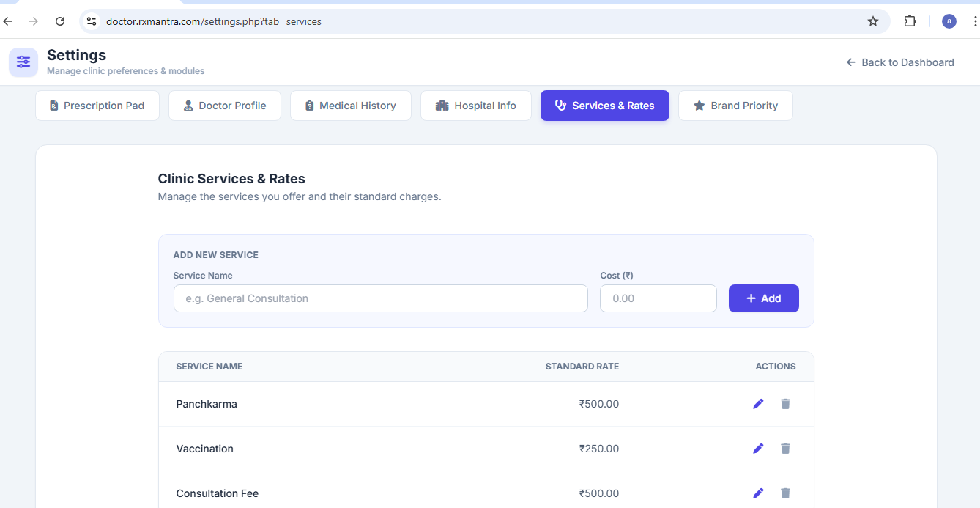Open the Doctor Profile tab
The height and width of the screenshot is (508, 980).
[225, 106]
